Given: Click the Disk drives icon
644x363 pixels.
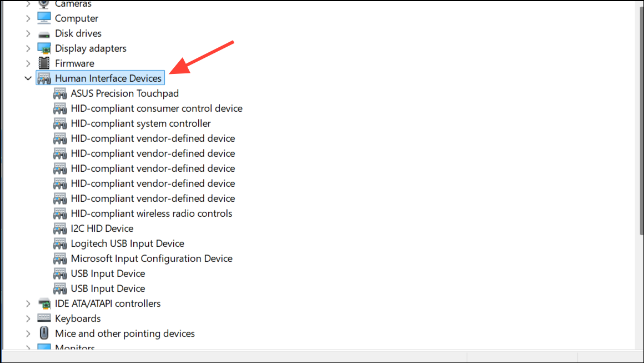Looking at the screenshot, I should [43, 33].
